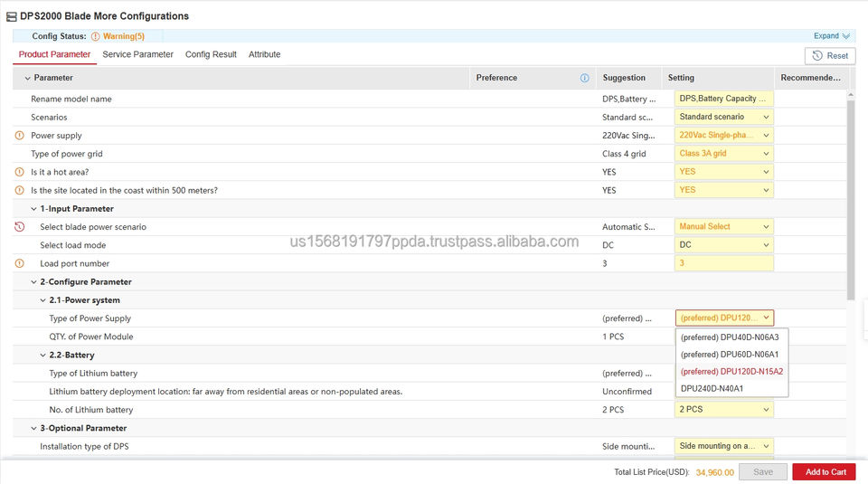Collapse the 2.2-Battery group
868x484 pixels.
click(x=43, y=355)
